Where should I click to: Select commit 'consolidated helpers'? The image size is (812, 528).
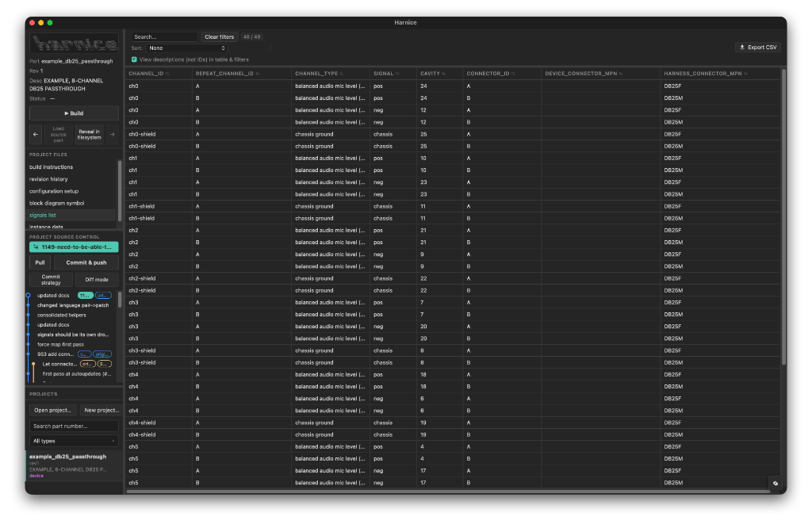pos(62,316)
